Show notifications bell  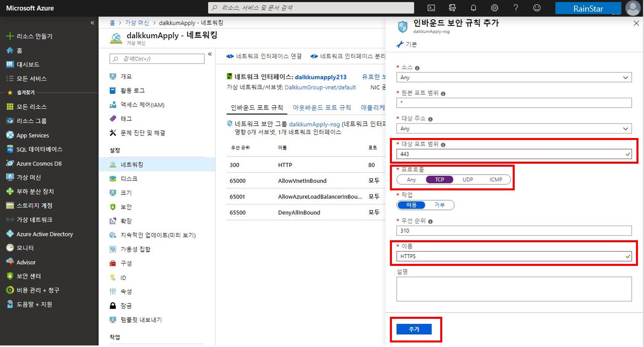tap(473, 8)
